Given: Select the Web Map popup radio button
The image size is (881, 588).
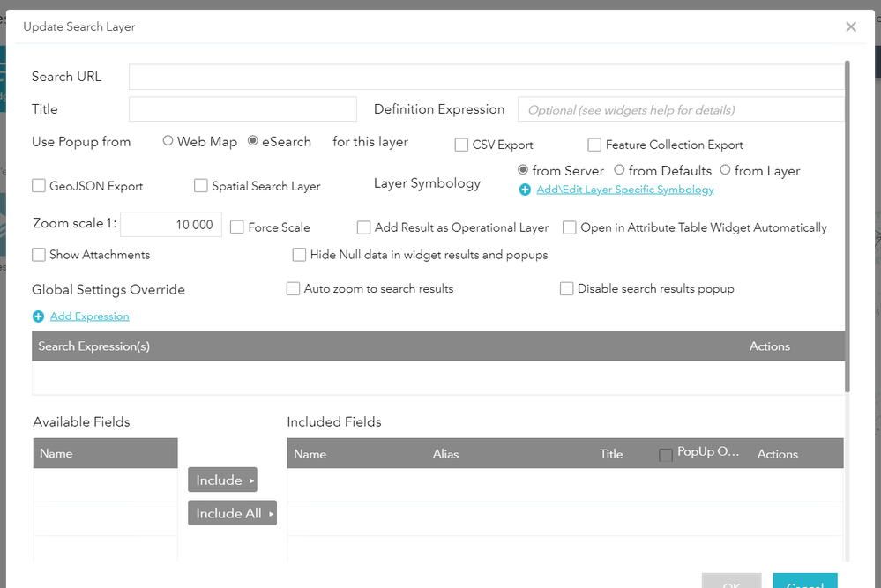Looking at the screenshot, I should pos(168,141).
